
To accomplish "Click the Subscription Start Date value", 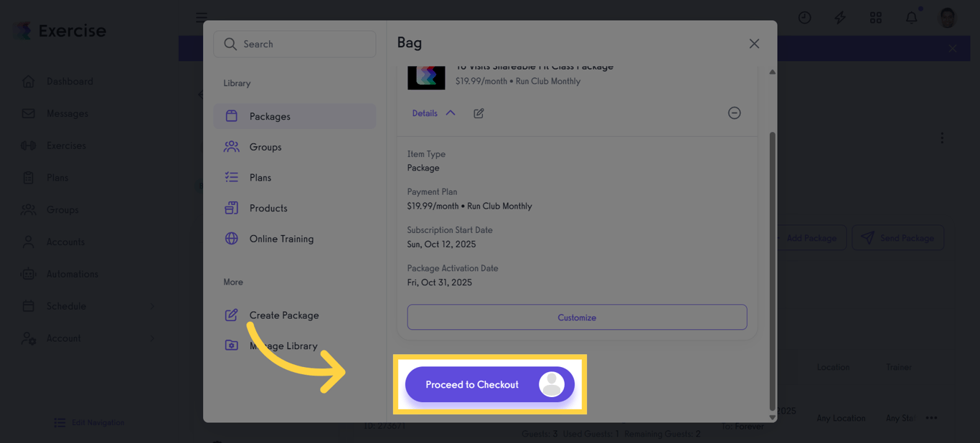I will (441, 244).
